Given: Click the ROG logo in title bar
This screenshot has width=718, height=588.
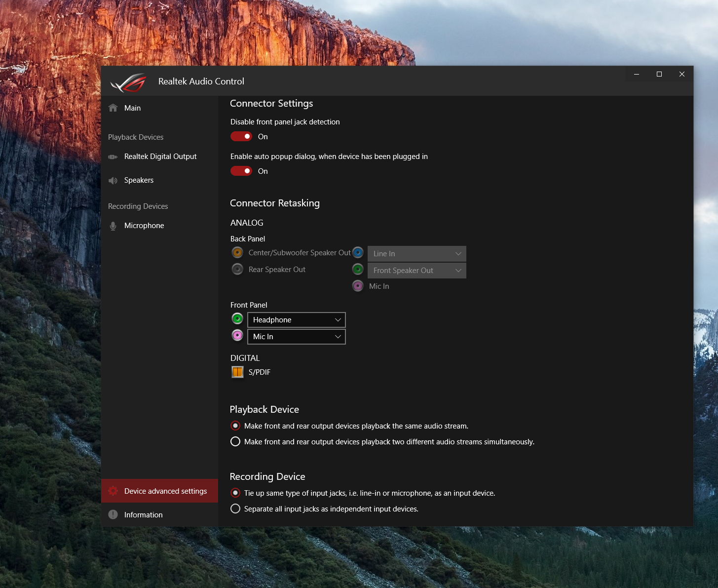Looking at the screenshot, I should pos(128,82).
